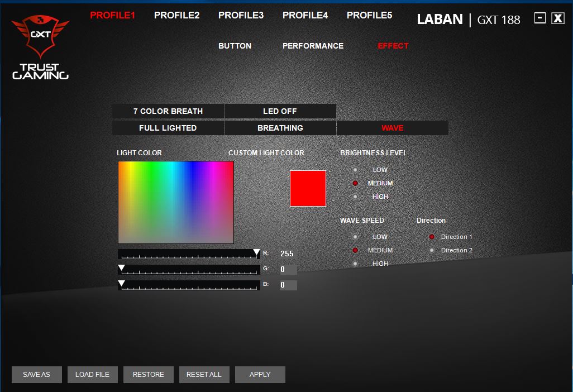Set brightness level to HIGH
573x392 pixels.
coord(355,197)
